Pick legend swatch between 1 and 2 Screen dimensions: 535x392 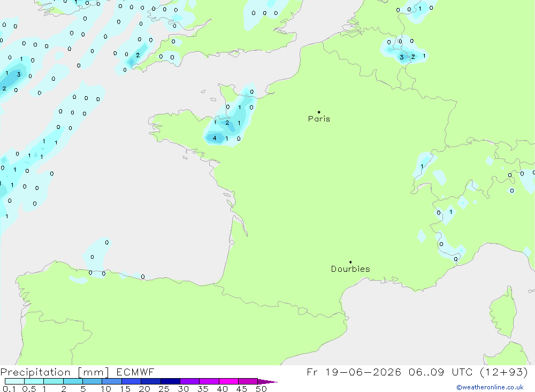pos(53,381)
